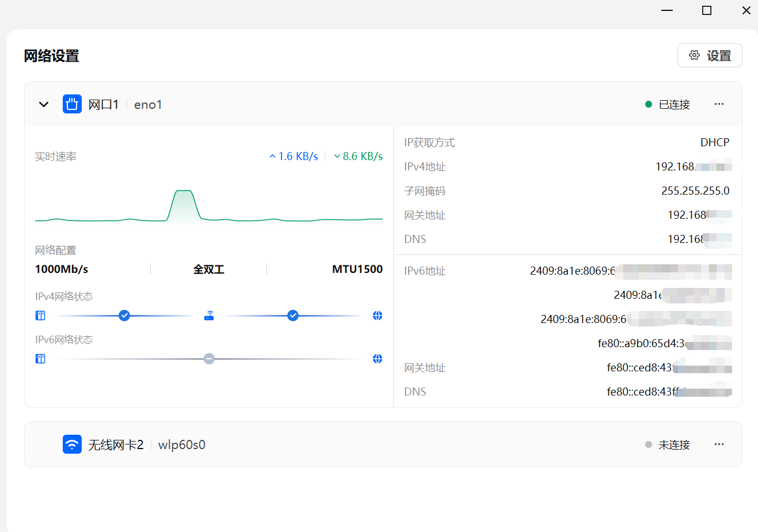758x532 pixels.
Task: Click the Ethernet port icon for 网口1
Action: (72, 104)
